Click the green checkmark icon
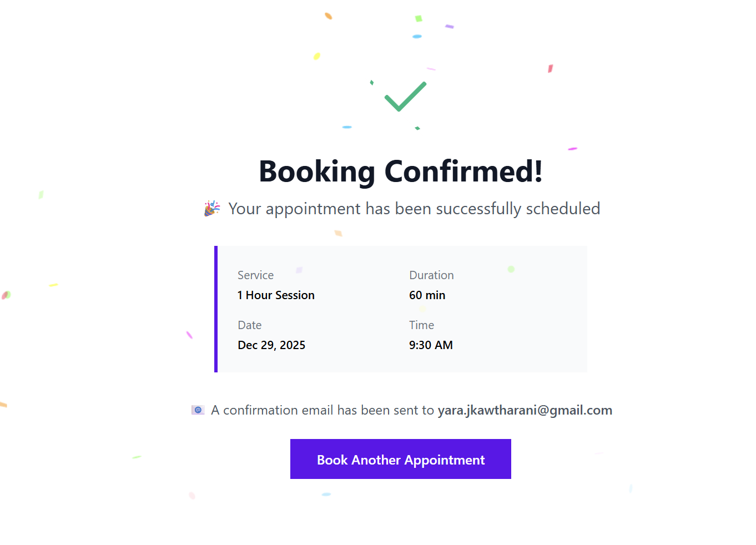 [x=405, y=96]
